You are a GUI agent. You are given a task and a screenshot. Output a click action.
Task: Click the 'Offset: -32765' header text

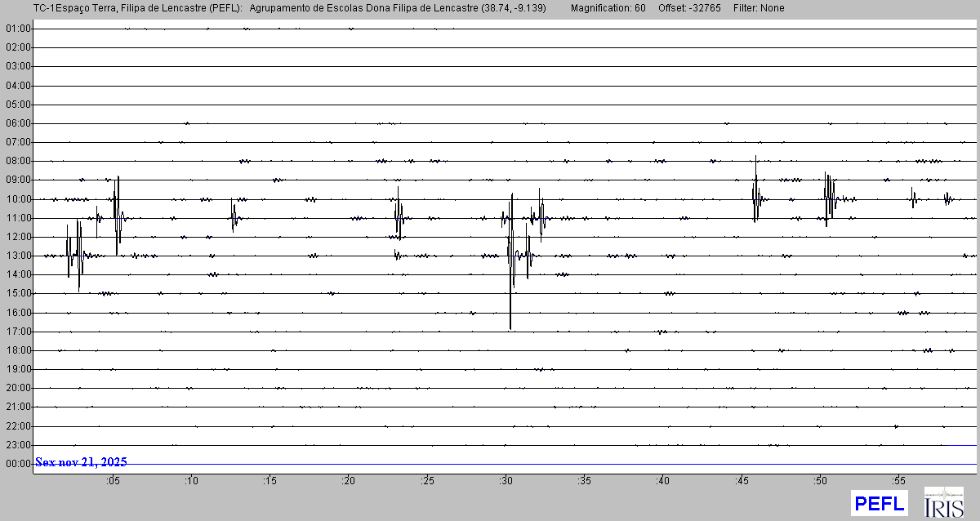point(688,8)
